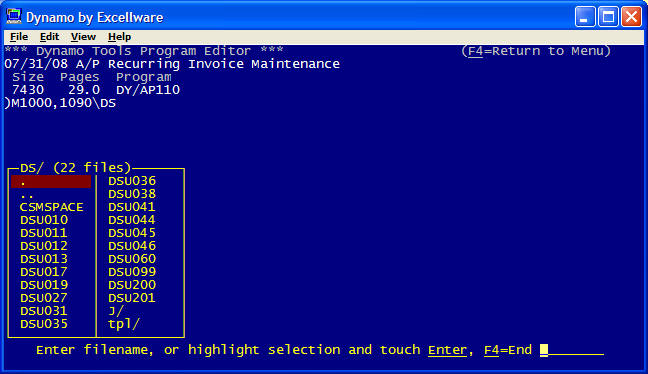Click the Dynamo app icon in title bar
Image resolution: width=648 pixels, height=374 pixels.
tap(14, 17)
